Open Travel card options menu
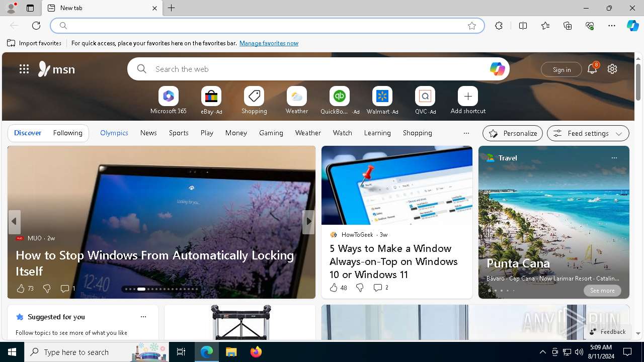This screenshot has height=362, width=644. point(614,158)
